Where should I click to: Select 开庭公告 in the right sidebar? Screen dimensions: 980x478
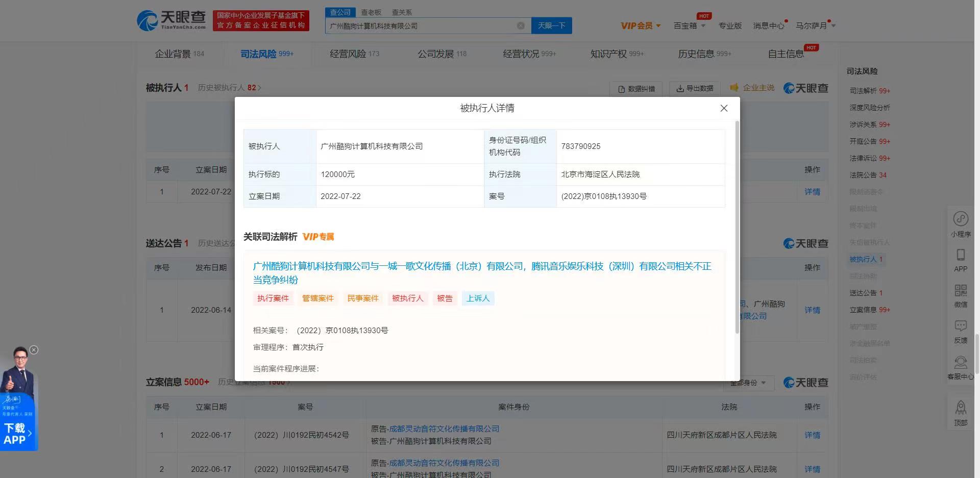870,141
